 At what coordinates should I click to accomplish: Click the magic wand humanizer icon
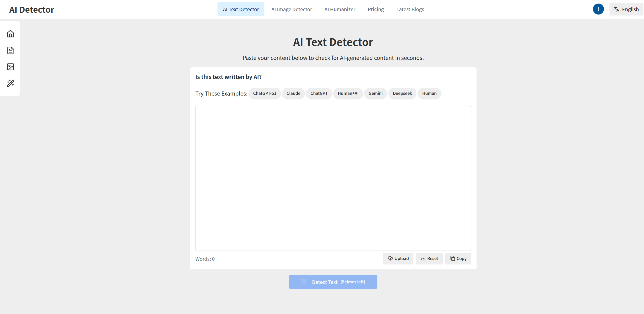[x=10, y=83]
